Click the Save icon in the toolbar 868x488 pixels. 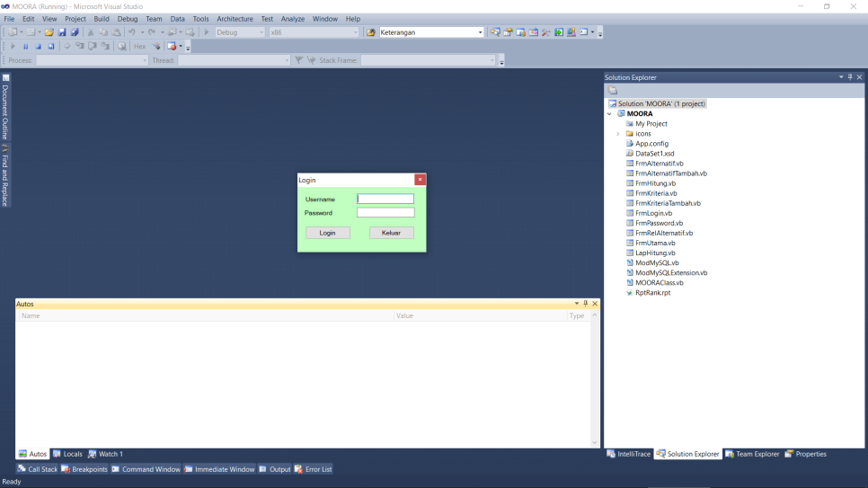(62, 32)
